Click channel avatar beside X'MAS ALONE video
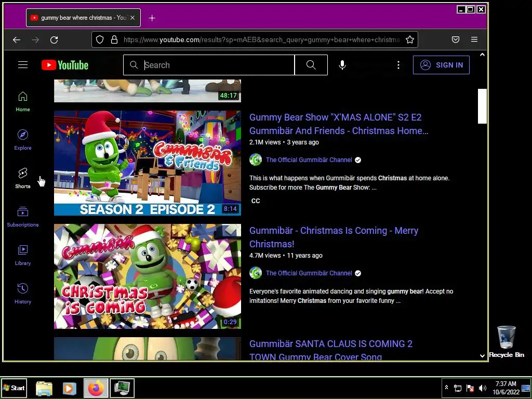This screenshot has height=399, width=532. tap(256, 159)
